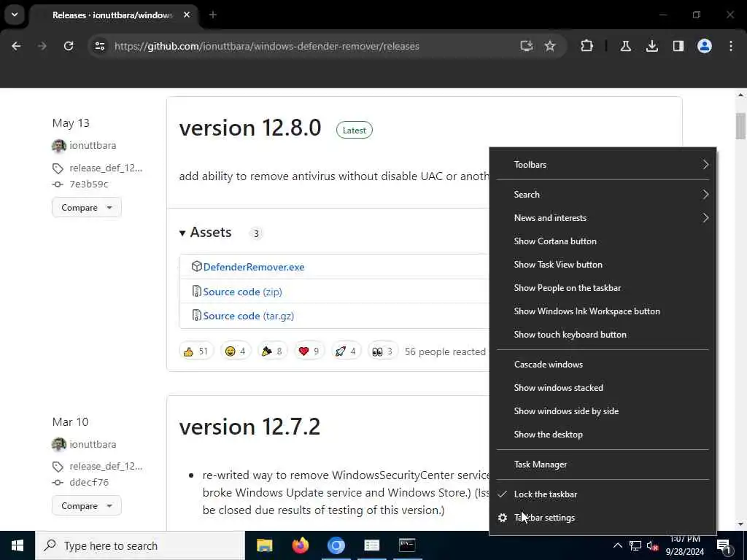Image resolution: width=747 pixels, height=560 pixels.
Task: Open commit ddecf76
Action: [x=88, y=483]
